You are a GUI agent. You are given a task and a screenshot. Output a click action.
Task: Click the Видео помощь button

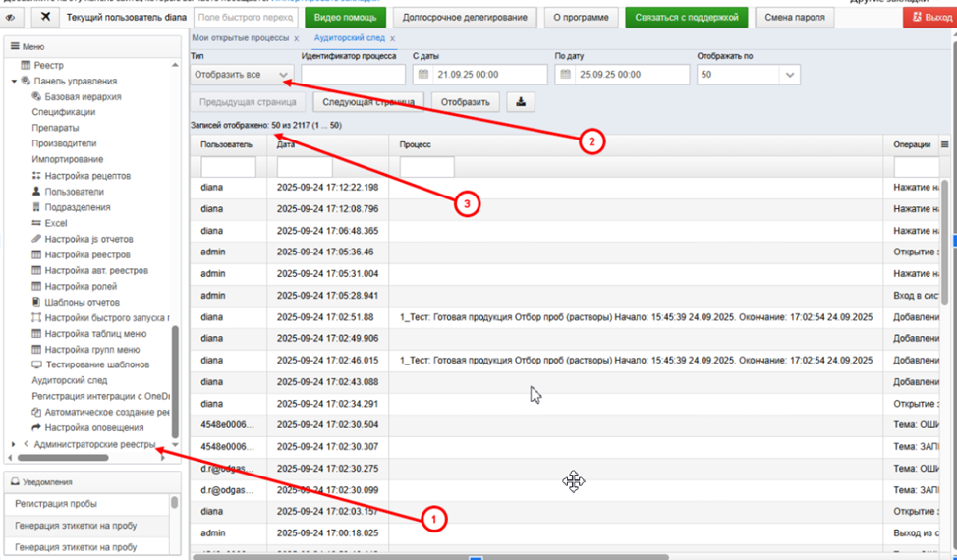click(x=346, y=17)
